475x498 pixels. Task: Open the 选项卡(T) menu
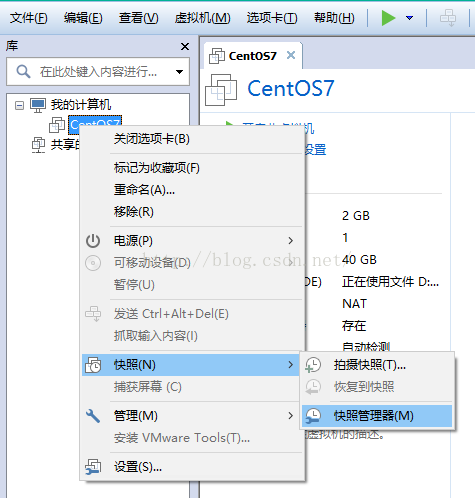click(x=272, y=18)
